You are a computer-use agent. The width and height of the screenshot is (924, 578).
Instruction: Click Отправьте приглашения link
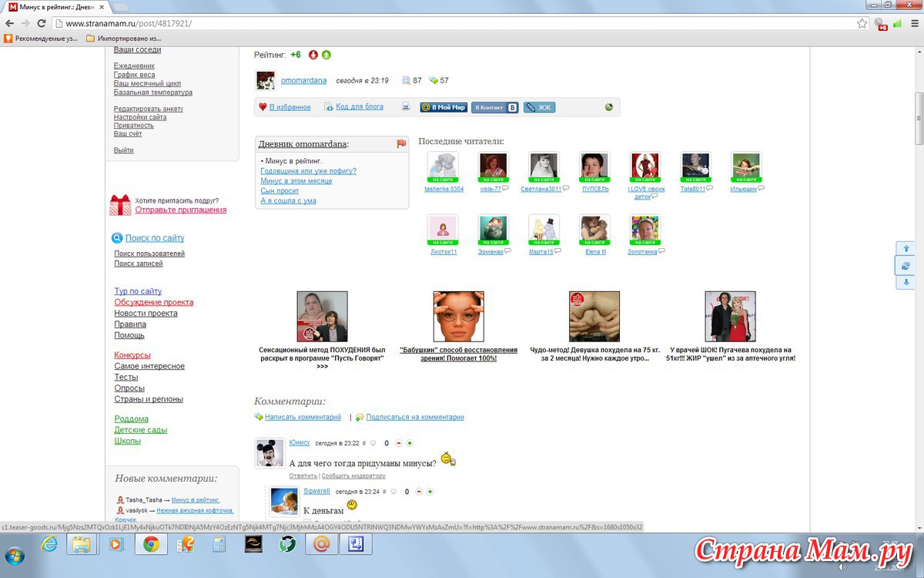coord(181,210)
